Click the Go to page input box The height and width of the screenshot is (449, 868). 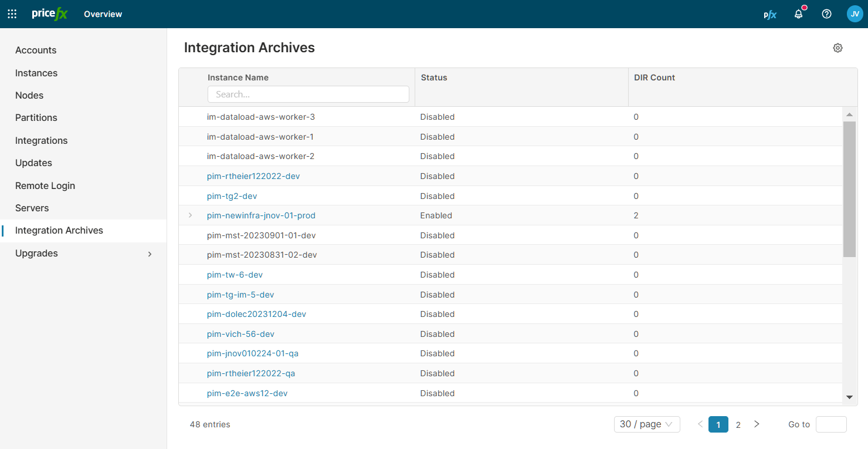[831, 424]
